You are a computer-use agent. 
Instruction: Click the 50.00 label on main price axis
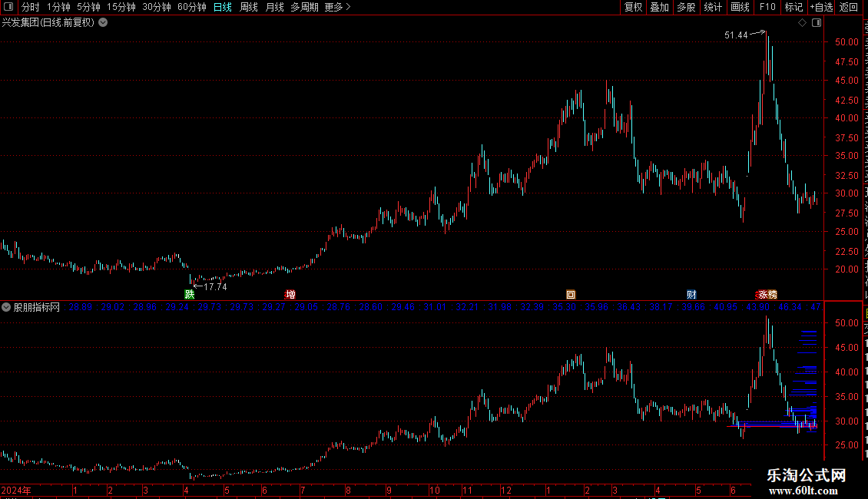pyautogui.click(x=846, y=42)
